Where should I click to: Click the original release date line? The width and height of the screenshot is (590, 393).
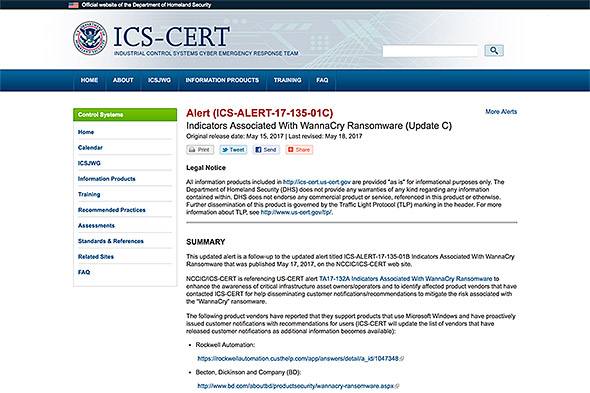coord(274,136)
